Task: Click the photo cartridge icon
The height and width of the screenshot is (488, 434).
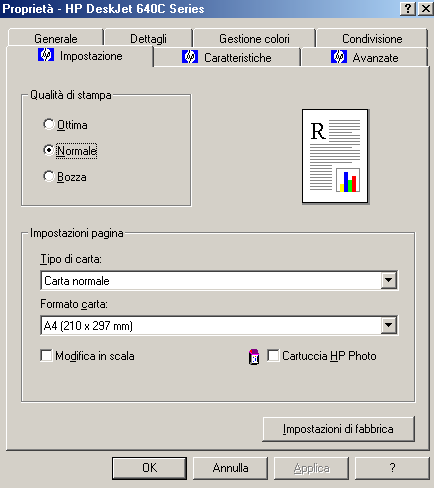Action: [x=254, y=357]
